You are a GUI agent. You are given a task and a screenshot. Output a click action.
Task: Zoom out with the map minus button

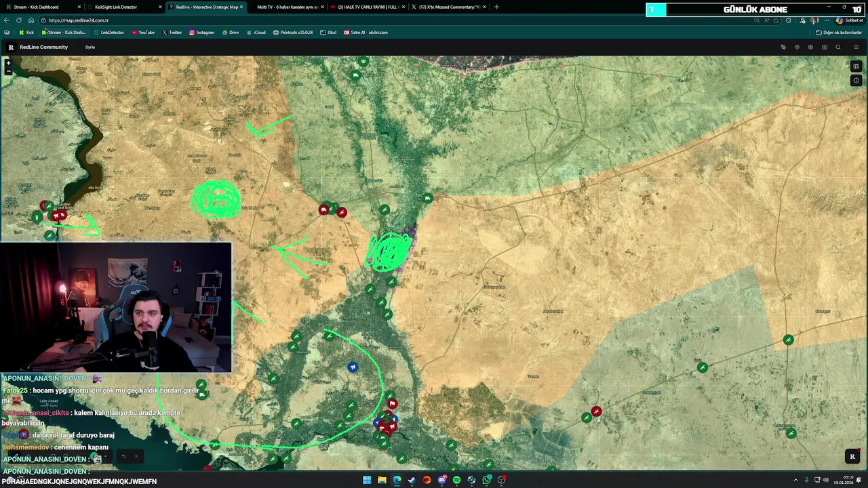point(8,71)
